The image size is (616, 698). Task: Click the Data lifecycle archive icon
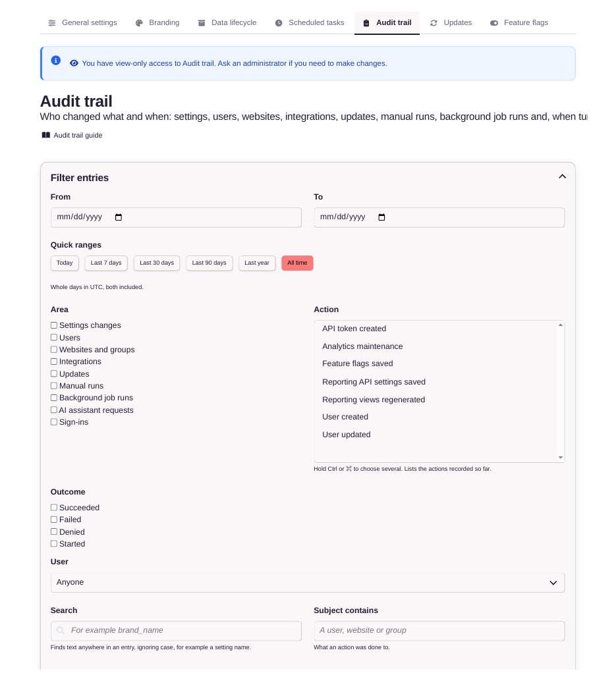click(202, 23)
